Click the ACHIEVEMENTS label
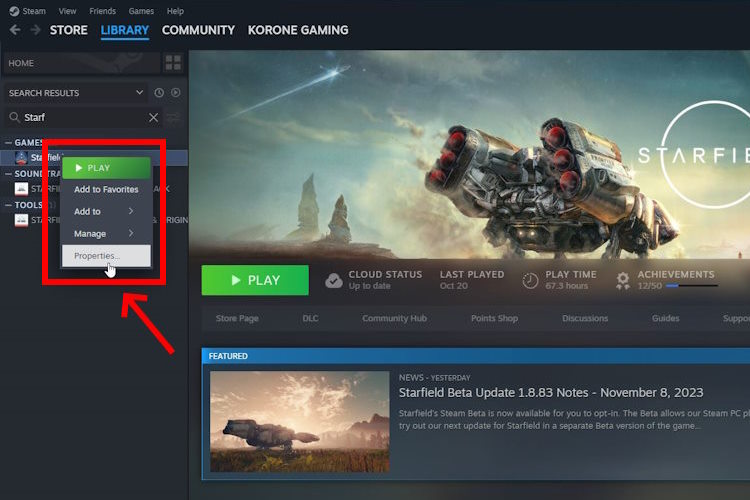 coord(676,274)
